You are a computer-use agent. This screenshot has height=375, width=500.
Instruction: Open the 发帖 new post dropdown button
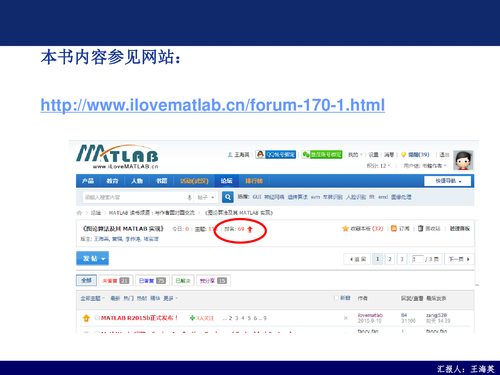point(92,258)
